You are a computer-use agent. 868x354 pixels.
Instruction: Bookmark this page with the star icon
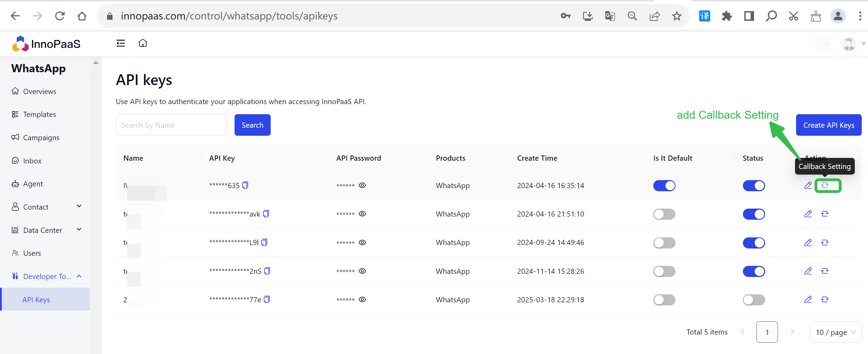tap(677, 16)
